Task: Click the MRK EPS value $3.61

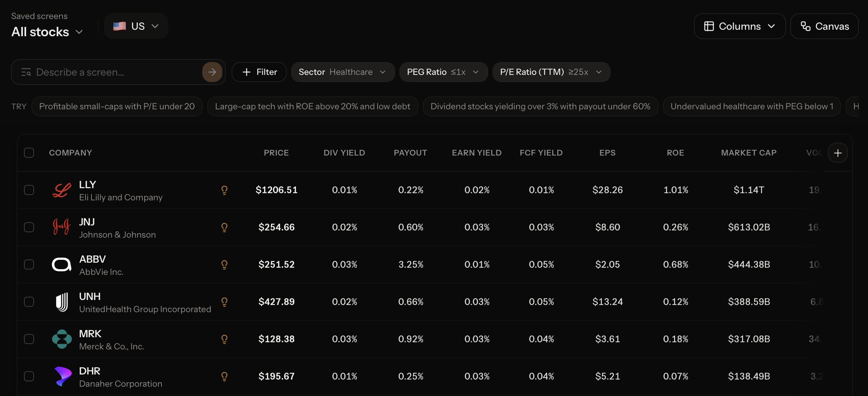Action: click(x=607, y=339)
